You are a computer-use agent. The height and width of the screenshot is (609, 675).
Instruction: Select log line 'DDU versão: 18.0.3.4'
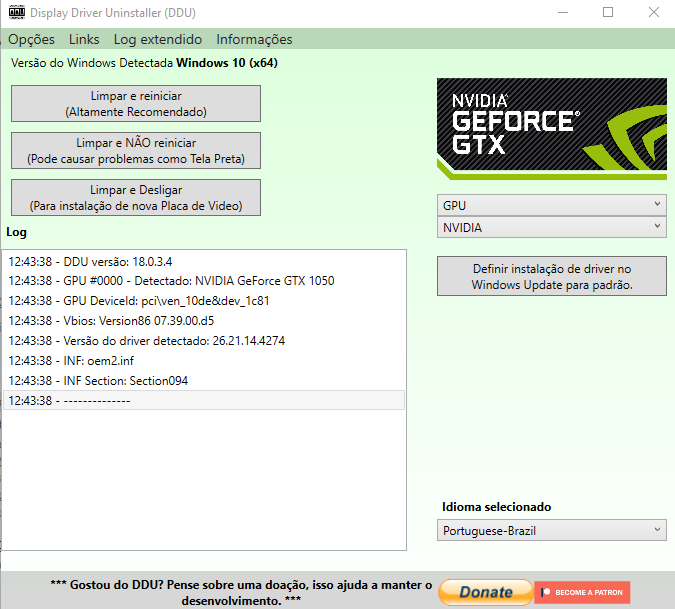click(204, 262)
